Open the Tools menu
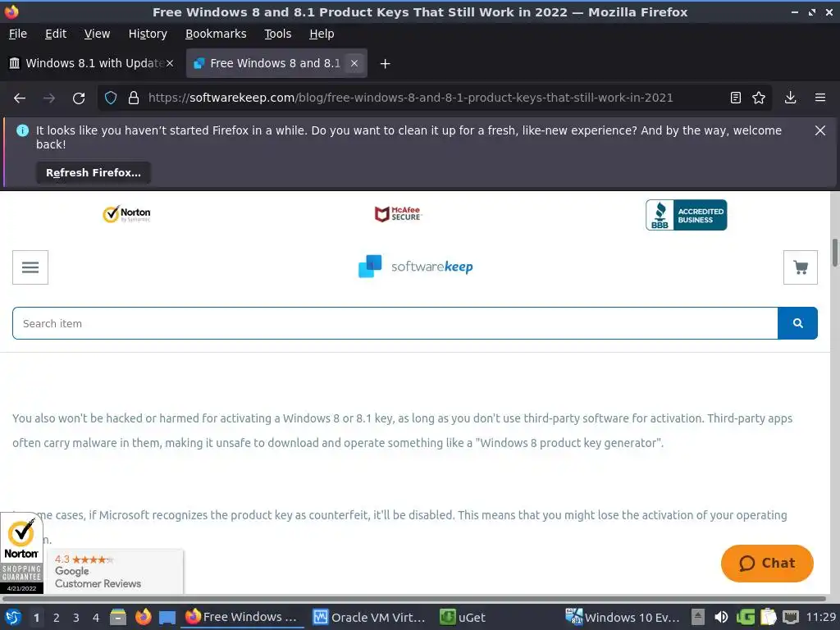Viewport: 840px width, 630px height. (x=277, y=34)
